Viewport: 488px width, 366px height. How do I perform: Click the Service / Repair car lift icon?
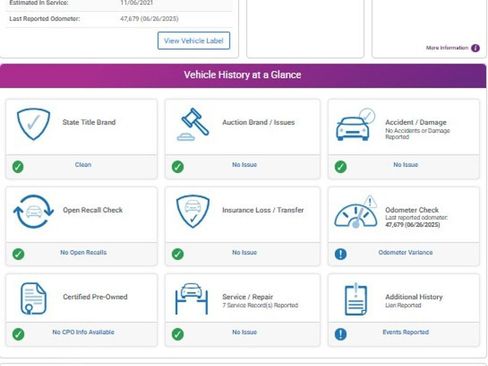point(192,298)
